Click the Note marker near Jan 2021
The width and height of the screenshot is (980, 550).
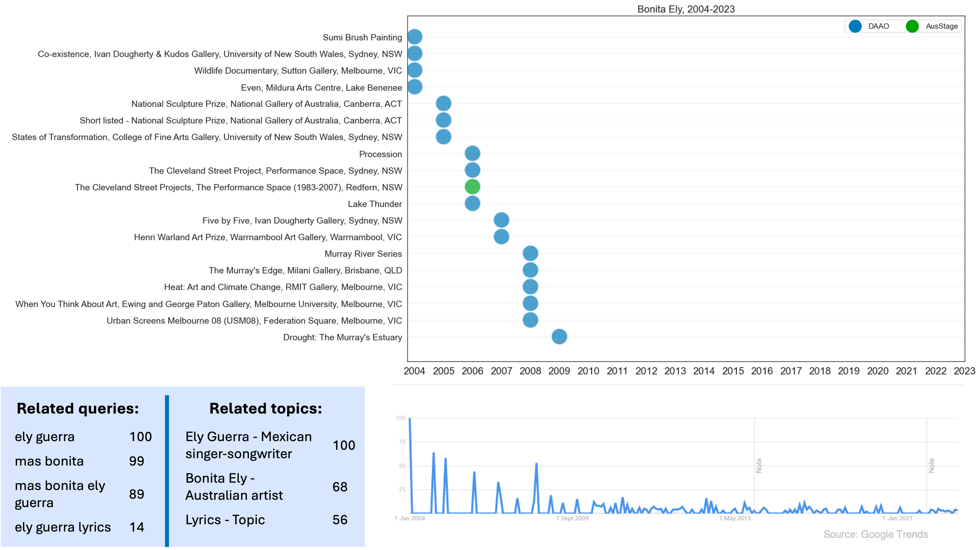click(931, 466)
